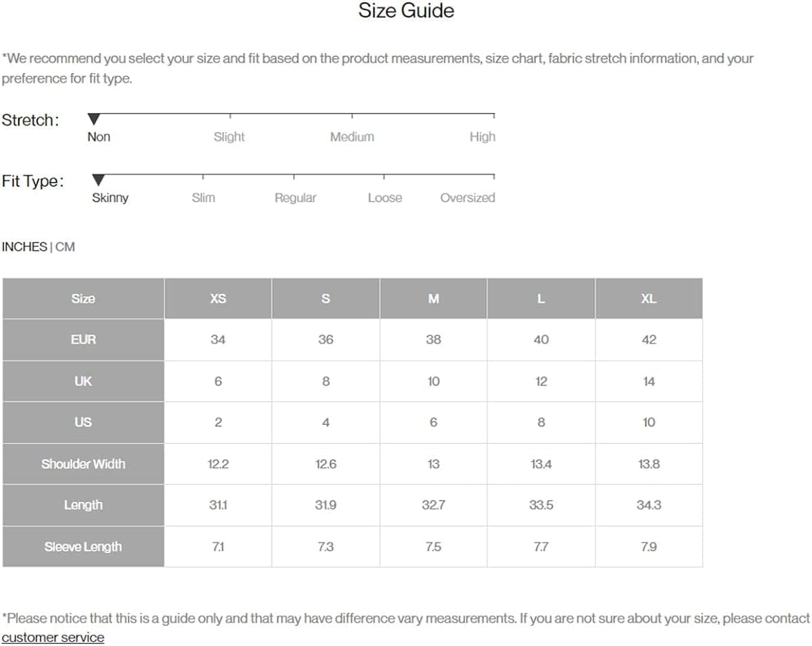Click the M size column header
Image resolution: width=812 pixels, height=646 pixels.
(433, 298)
